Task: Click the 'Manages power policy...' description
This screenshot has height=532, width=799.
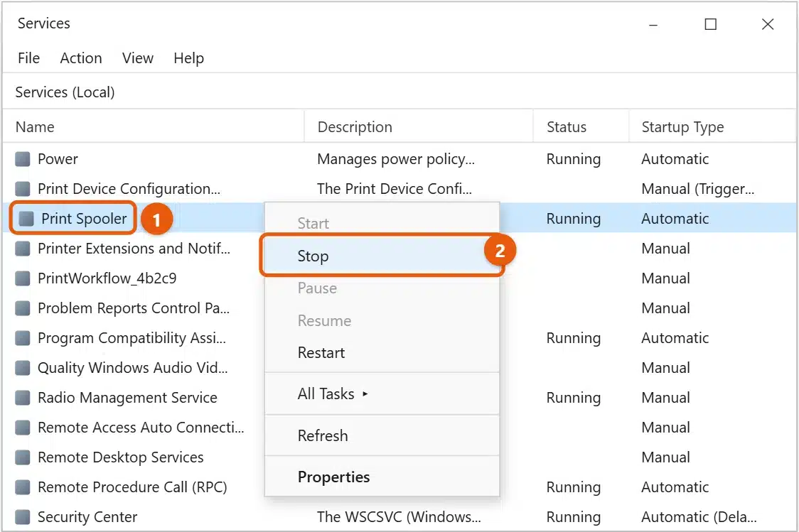Action: 396,159
